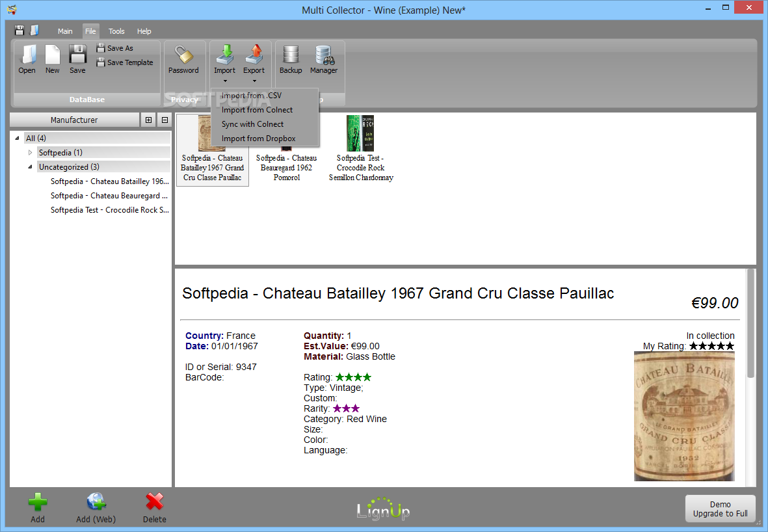Click the Export red arrow icon
This screenshot has width=768, height=532.
click(254, 55)
